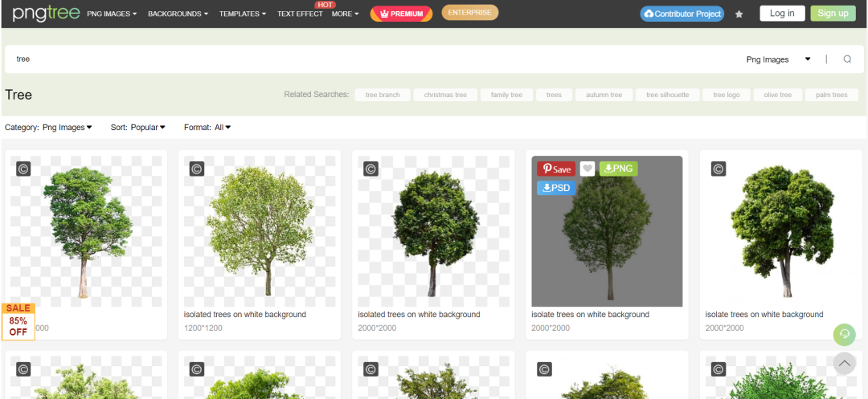Image resolution: width=868 pixels, height=399 pixels.
Task: Expand the BACKGROUNDS menu
Action: pyautogui.click(x=178, y=14)
